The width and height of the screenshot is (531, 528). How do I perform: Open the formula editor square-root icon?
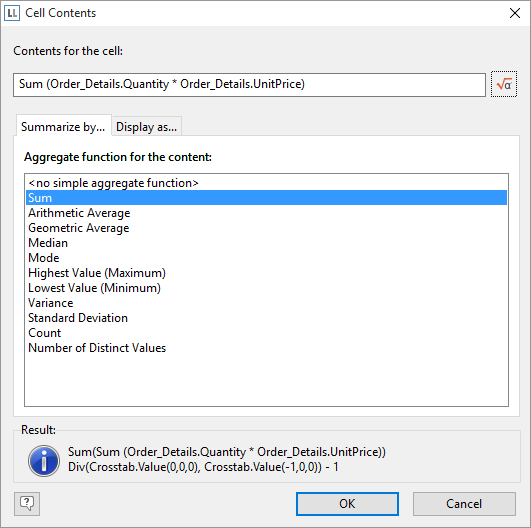point(504,84)
